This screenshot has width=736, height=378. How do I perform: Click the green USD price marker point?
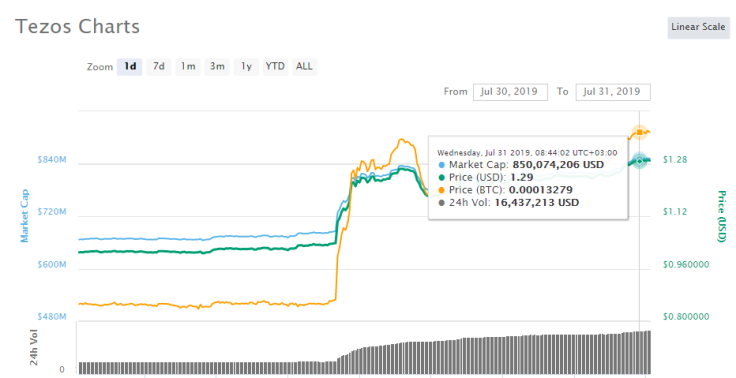tap(639, 161)
